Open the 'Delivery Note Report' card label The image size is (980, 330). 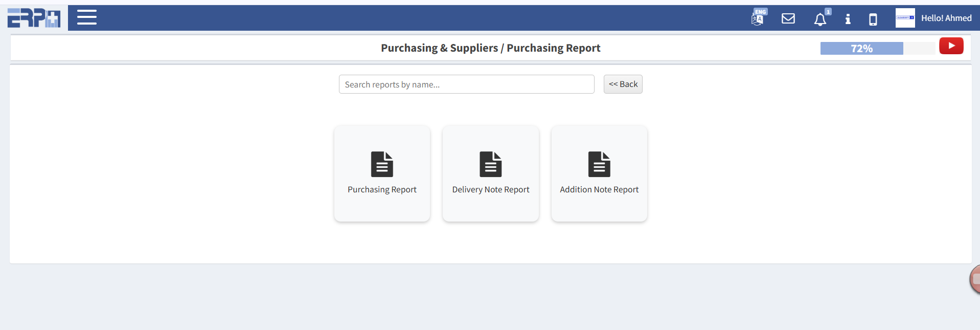coord(491,190)
